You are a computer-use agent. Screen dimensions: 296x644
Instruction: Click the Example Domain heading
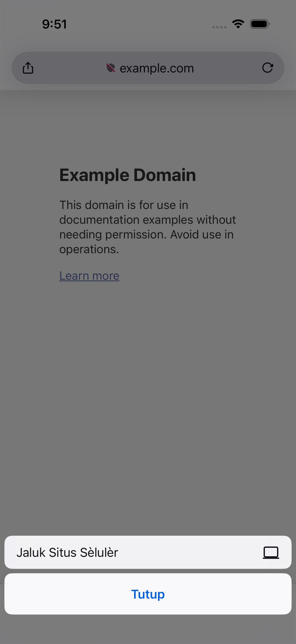point(128,175)
